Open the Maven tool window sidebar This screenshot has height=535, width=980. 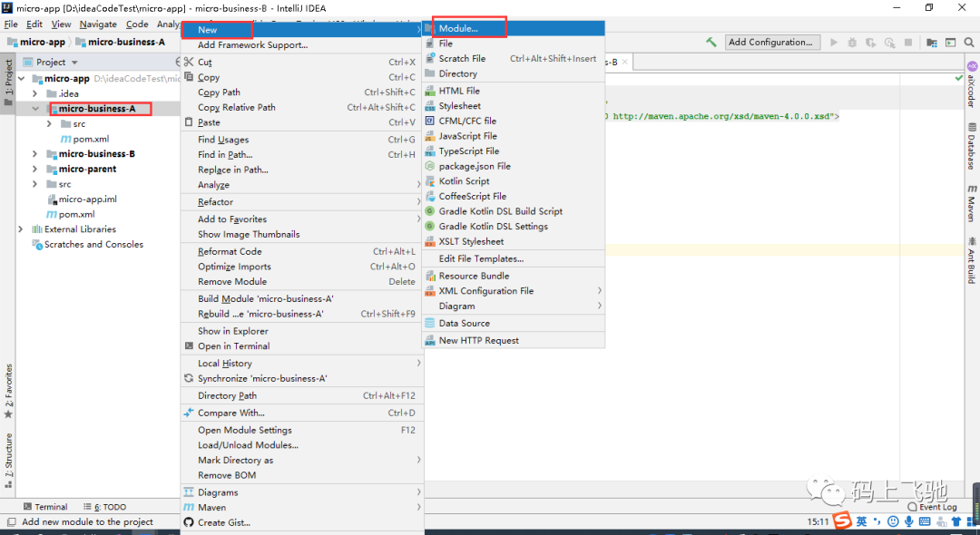tap(972, 203)
